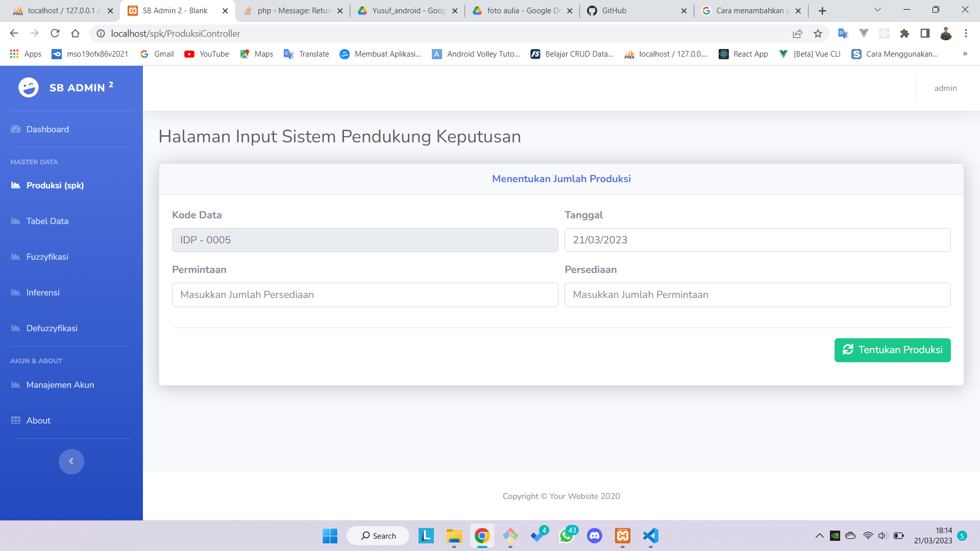Viewport: 980px width, 551px height.
Task: Open XAMPP icon in taskbar
Action: click(x=622, y=536)
